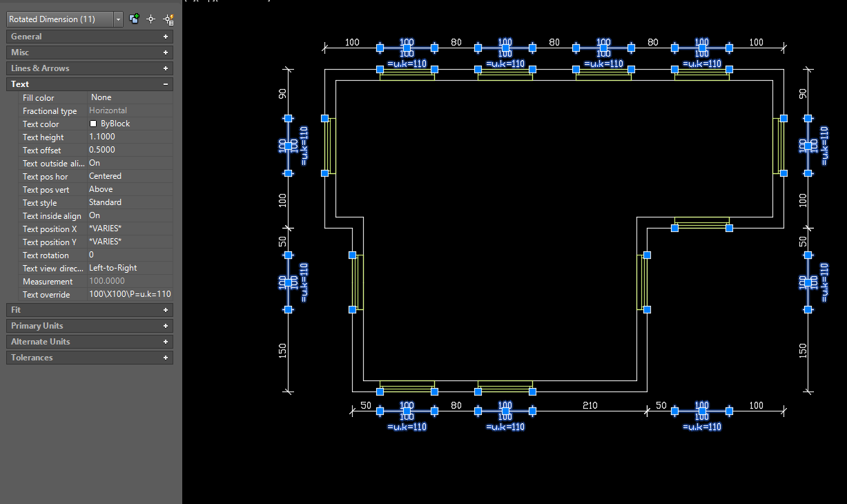Click the 150 dimension text on left side
The image size is (847, 504).
pyautogui.click(x=282, y=351)
